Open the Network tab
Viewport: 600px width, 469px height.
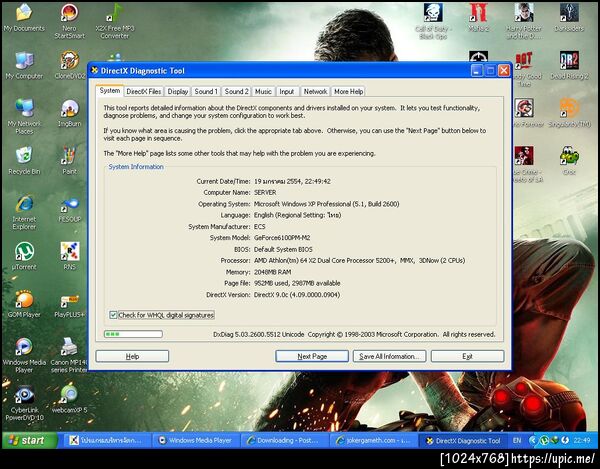click(315, 91)
